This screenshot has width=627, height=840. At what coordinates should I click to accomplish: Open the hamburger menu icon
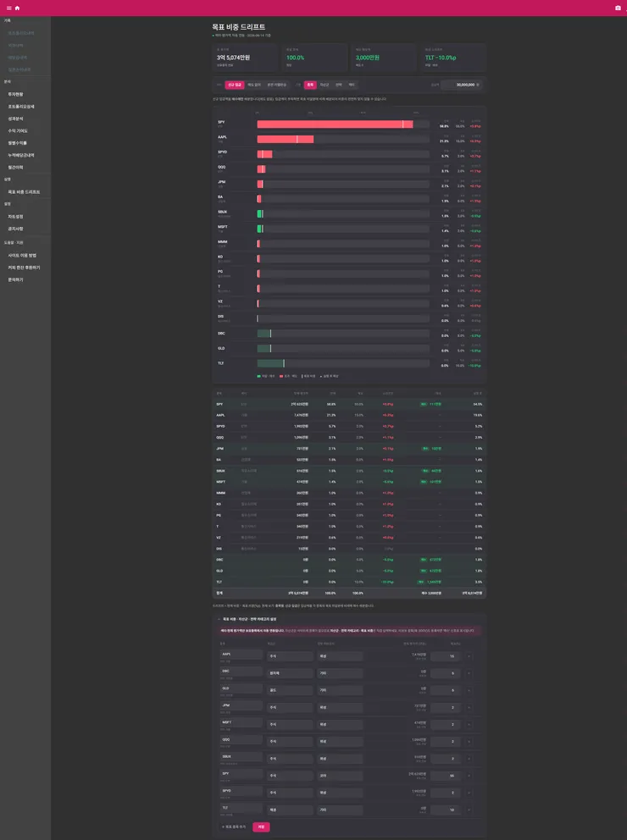point(8,8)
